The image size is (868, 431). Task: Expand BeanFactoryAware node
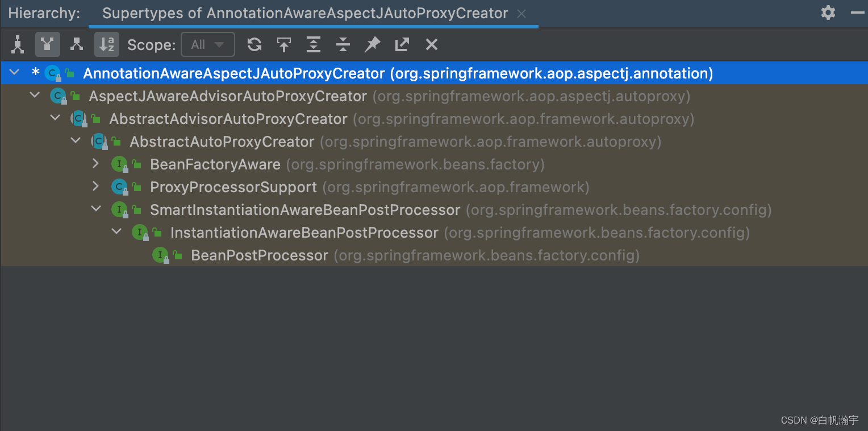pos(96,164)
